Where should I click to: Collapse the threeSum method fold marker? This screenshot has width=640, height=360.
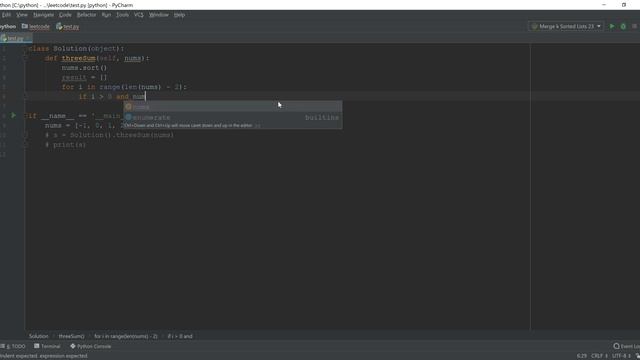pyautogui.click(x=25, y=58)
